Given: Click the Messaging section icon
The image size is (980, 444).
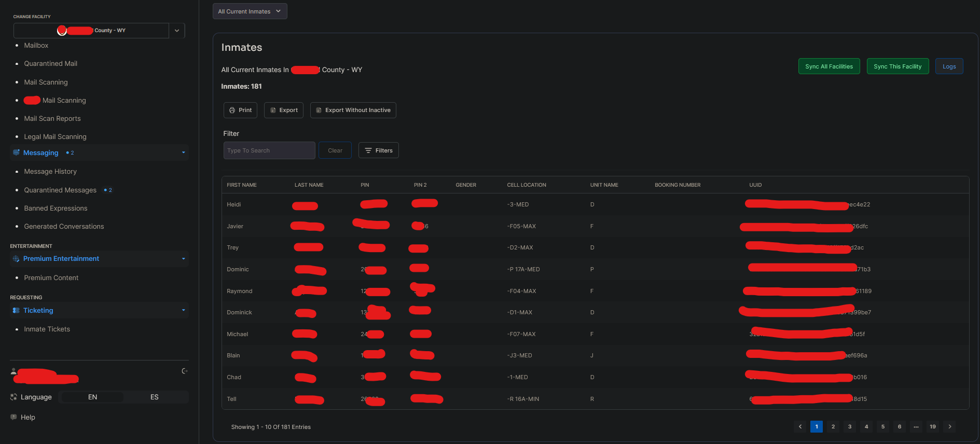Looking at the screenshot, I should coord(16,152).
